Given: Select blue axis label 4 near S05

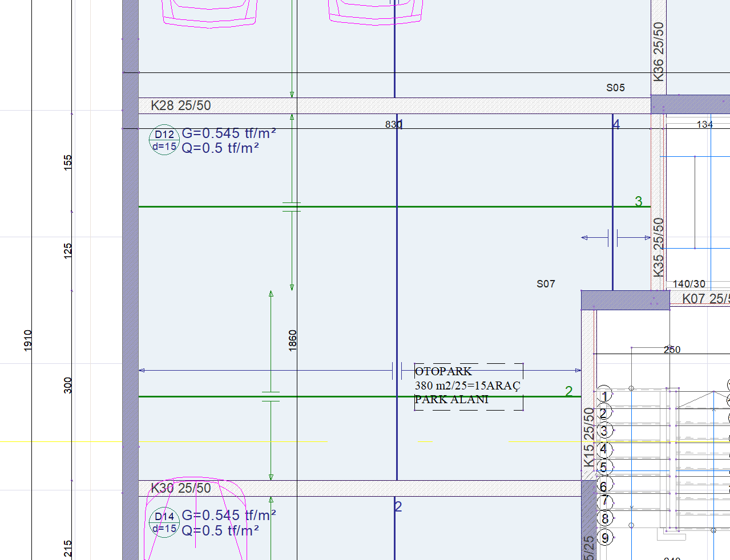Looking at the screenshot, I should [x=616, y=124].
